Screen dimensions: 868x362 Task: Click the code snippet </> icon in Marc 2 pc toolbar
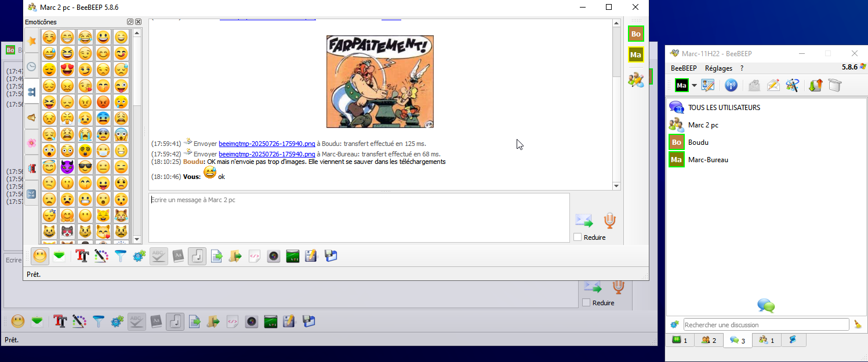click(x=254, y=255)
